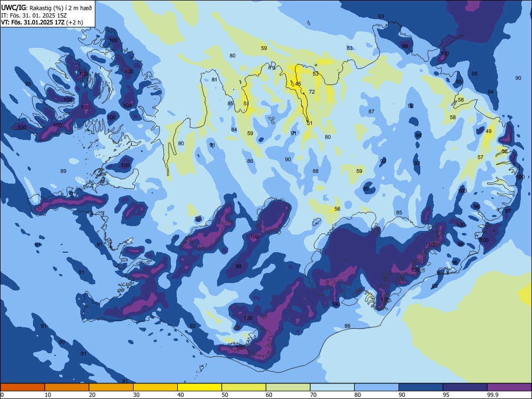The width and height of the screenshot is (532, 399).
Task: Click the humidity value '49' on the map
Action: click(488, 131)
